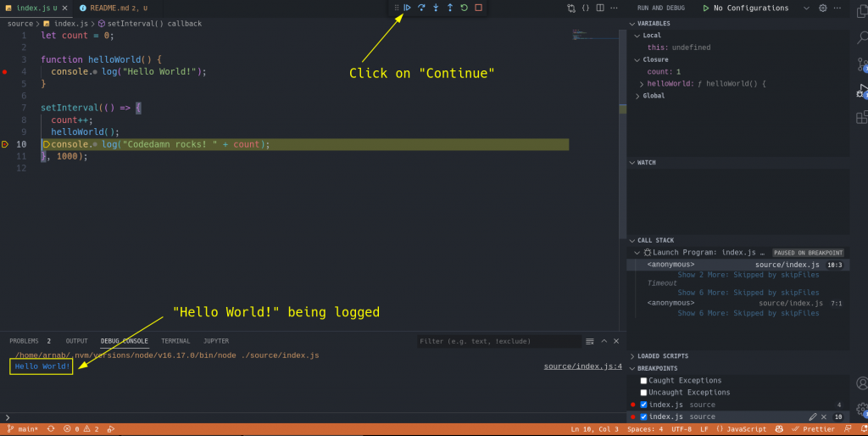The image size is (868, 436).
Task: Open the Terminal panel tab
Action: coord(175,341)
